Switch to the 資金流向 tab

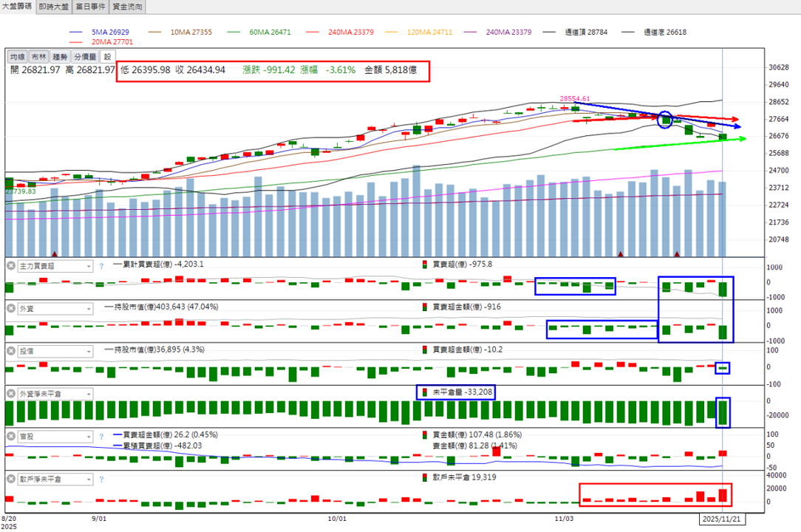[128, 7]
